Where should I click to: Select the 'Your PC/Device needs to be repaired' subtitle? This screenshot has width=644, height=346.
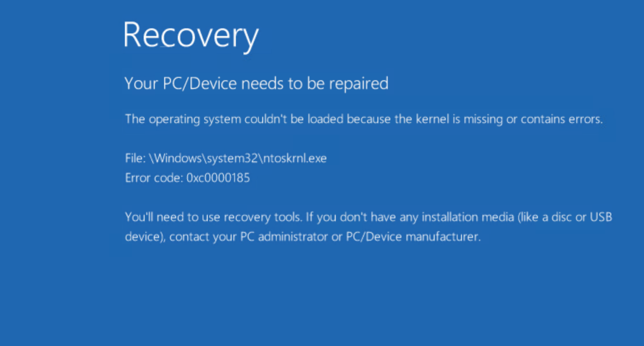point(256,84)
